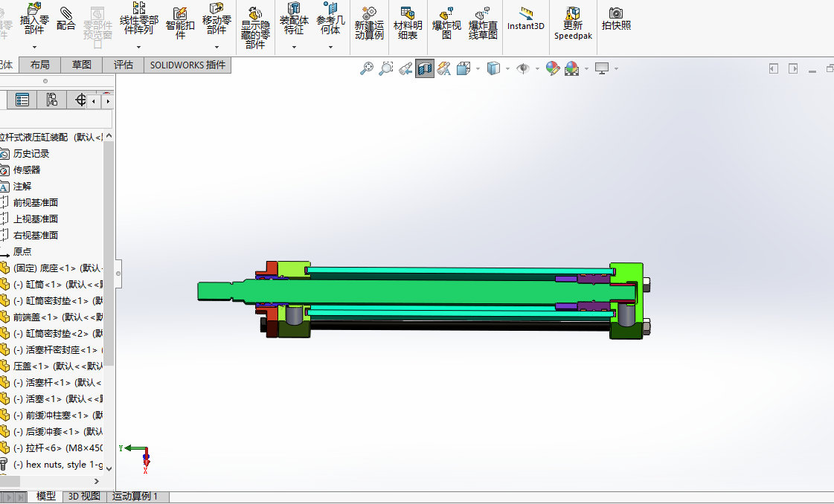Open Bill of Materials (材料明细表)

pos(408,23)
